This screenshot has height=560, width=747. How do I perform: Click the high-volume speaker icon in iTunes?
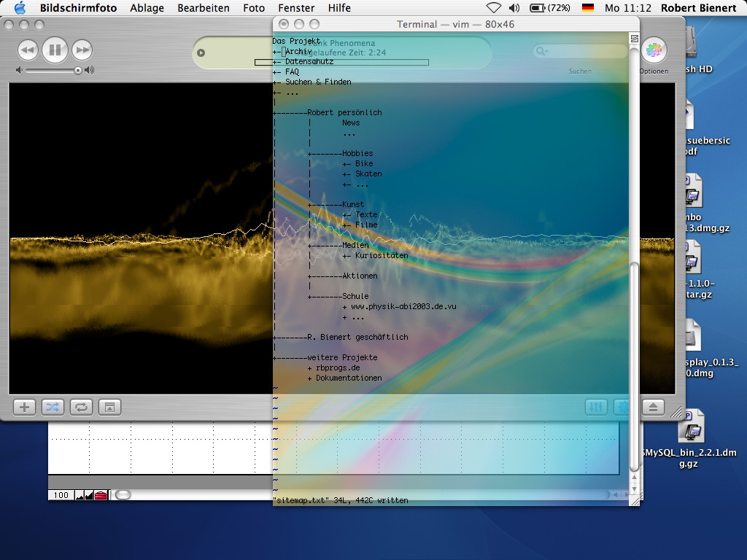click(x=89, y=70)
